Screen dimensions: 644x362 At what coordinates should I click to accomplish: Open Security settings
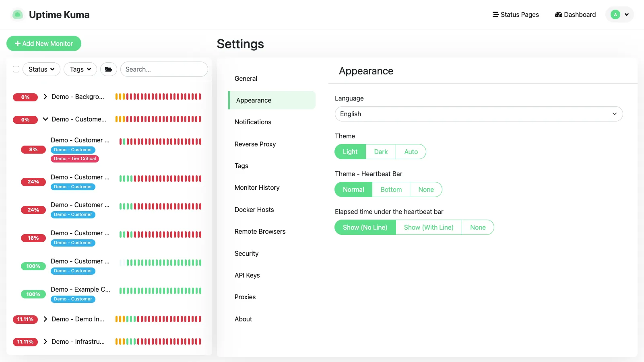[x=272, y=253]
